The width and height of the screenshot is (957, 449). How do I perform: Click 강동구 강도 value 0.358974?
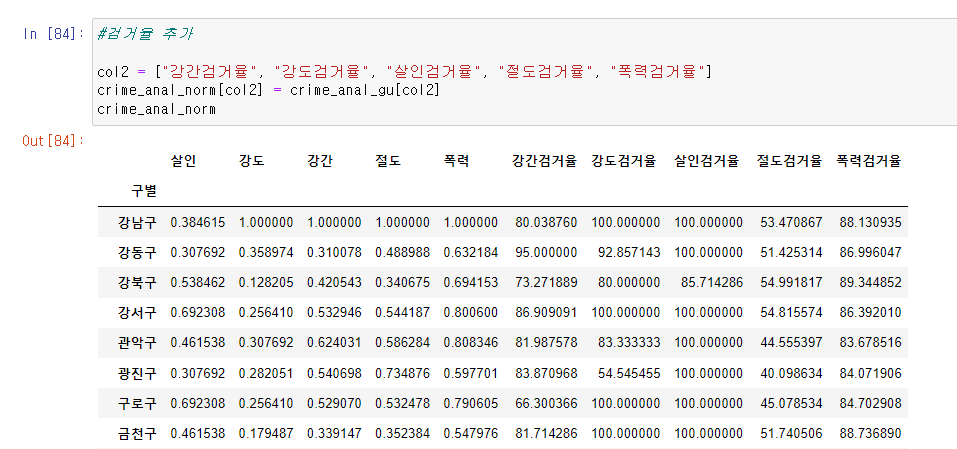click(266, 252)
